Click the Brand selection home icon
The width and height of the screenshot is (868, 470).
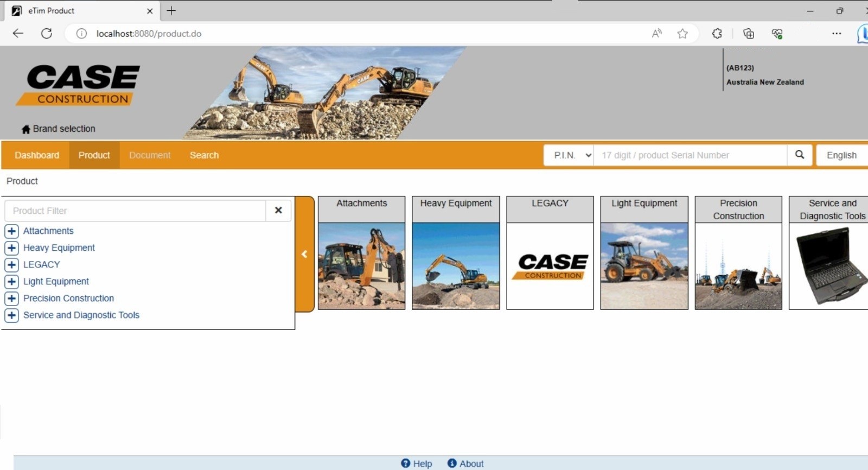click(x=25, y=129)
